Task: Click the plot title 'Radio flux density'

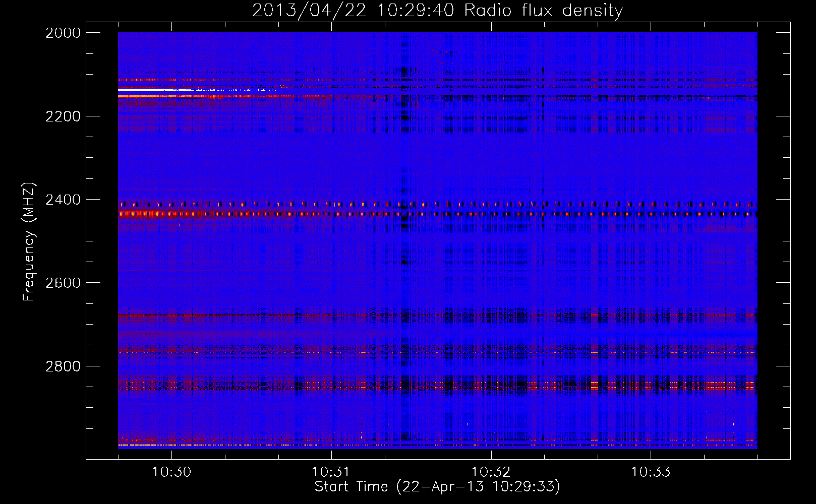Action: 543,10
